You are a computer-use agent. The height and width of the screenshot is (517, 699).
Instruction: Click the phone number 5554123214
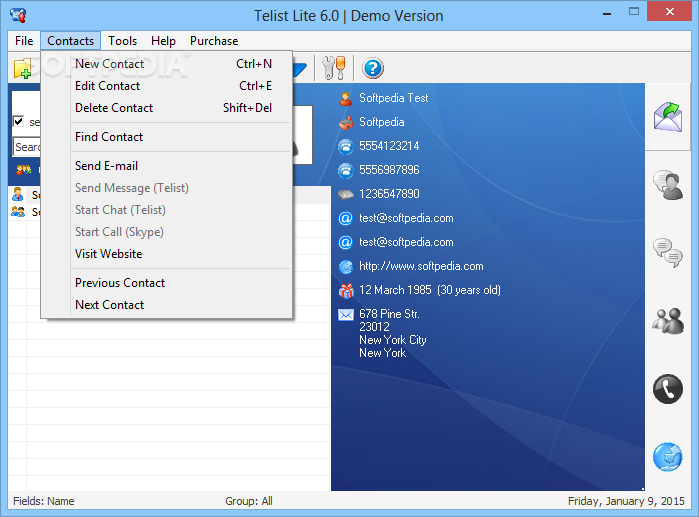[x=389, y=146]
